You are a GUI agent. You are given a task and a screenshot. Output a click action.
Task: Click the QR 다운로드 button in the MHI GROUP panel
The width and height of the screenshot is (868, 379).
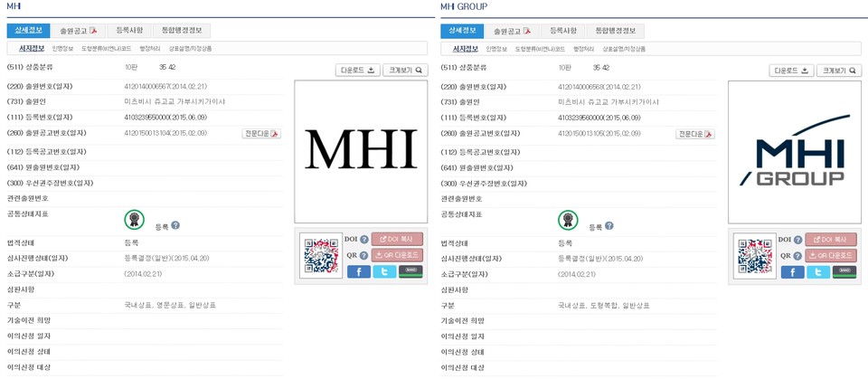[831, 255]
